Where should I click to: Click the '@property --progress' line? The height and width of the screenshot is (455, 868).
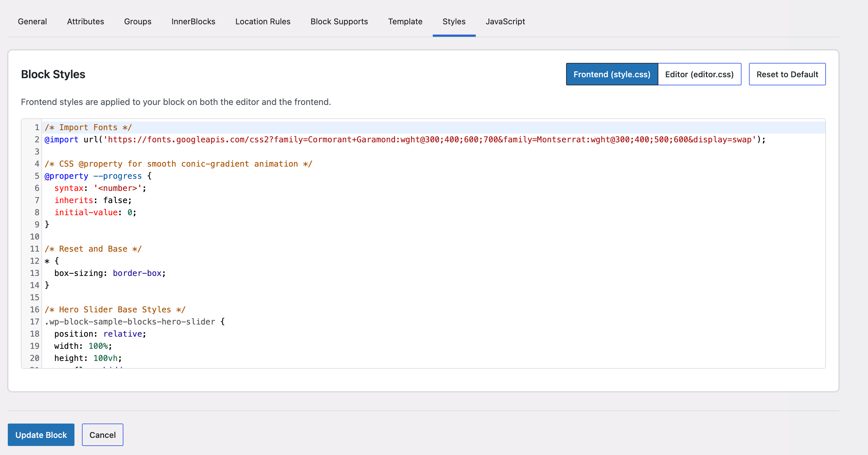pos(98,176)
